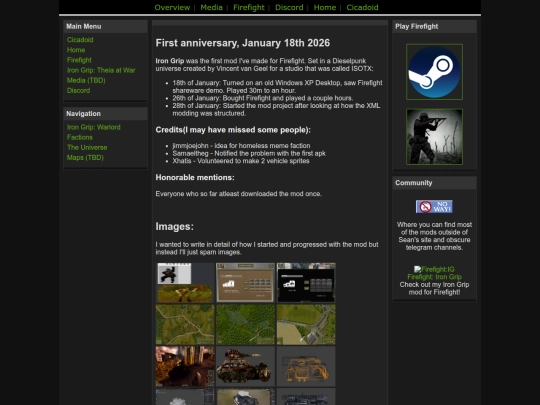Screen dimensions: 540x405
Task: Click the 'Play Firefight' panel header
Action: [x=434, y=27]
